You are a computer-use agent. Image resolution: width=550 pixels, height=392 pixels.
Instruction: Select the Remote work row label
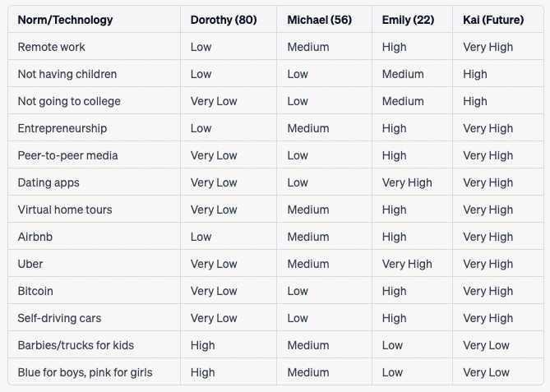coord(51,47)
